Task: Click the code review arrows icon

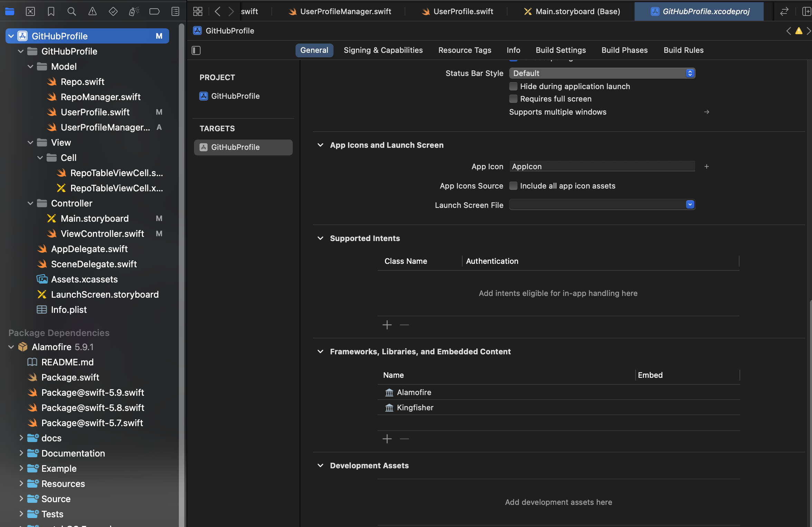Action: coord(784,11)
